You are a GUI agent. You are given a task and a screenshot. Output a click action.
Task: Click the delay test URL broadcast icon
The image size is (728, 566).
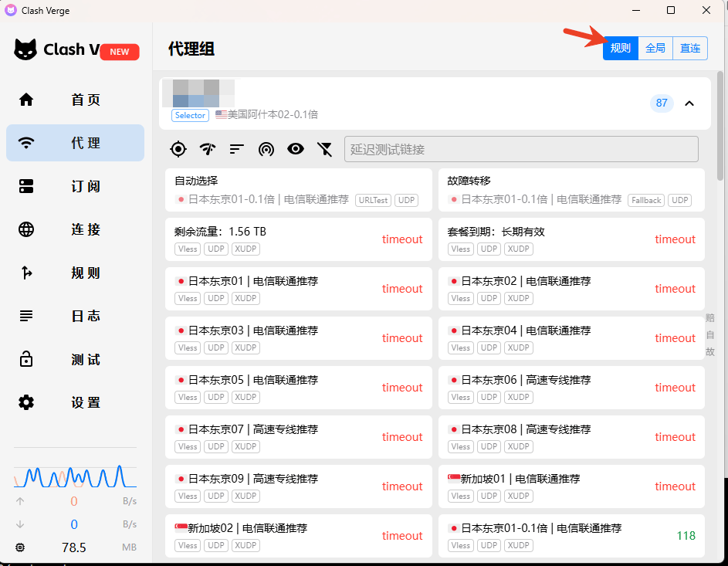pos(266,149)
